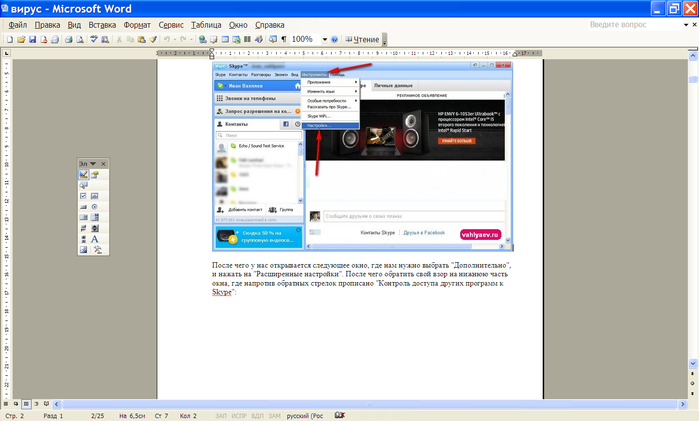Toggle the Drawing toolbar icon
Screen dimensions: 699x421
(259, 40)
